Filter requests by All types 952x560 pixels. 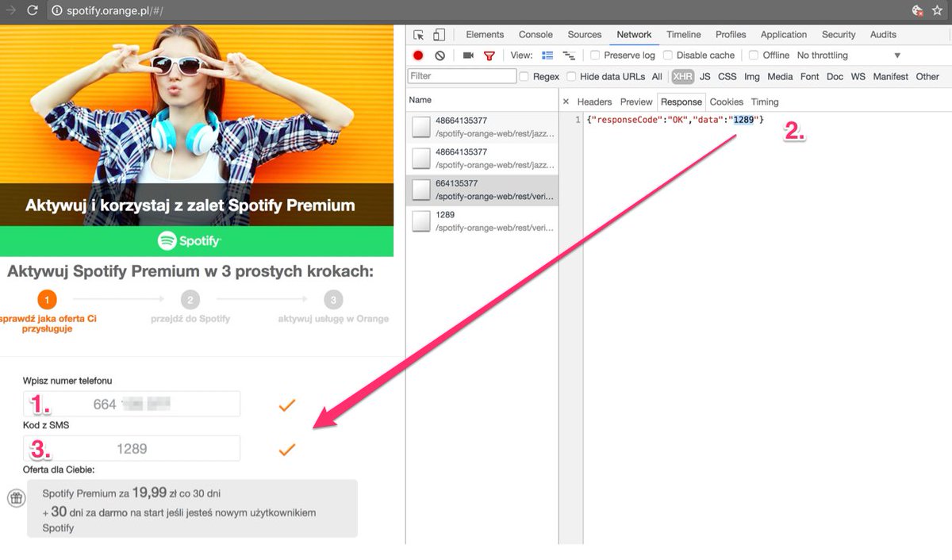[657, 77]
